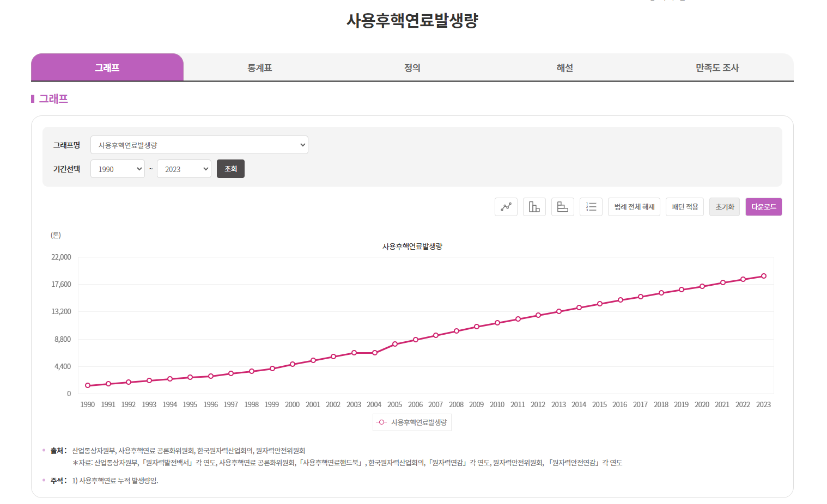Click the 2010 data point on chart
827x504 pixels.
tap(497, 323)
